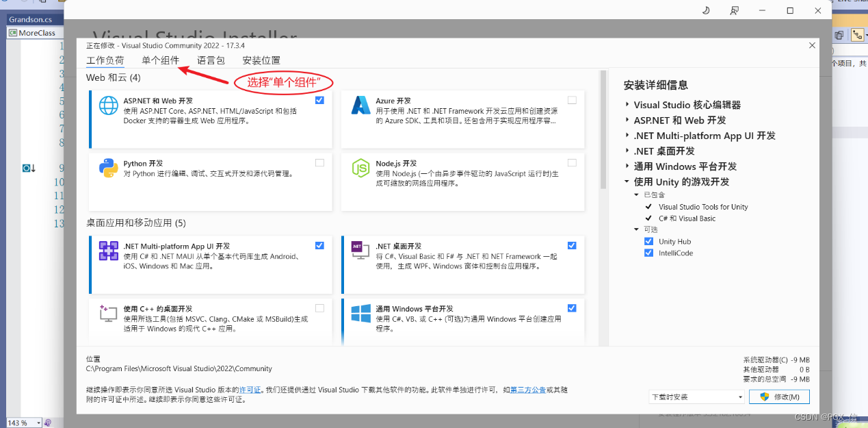
Task: Expand .NET 桌面开发 details
Action: (x=627, y=151)
